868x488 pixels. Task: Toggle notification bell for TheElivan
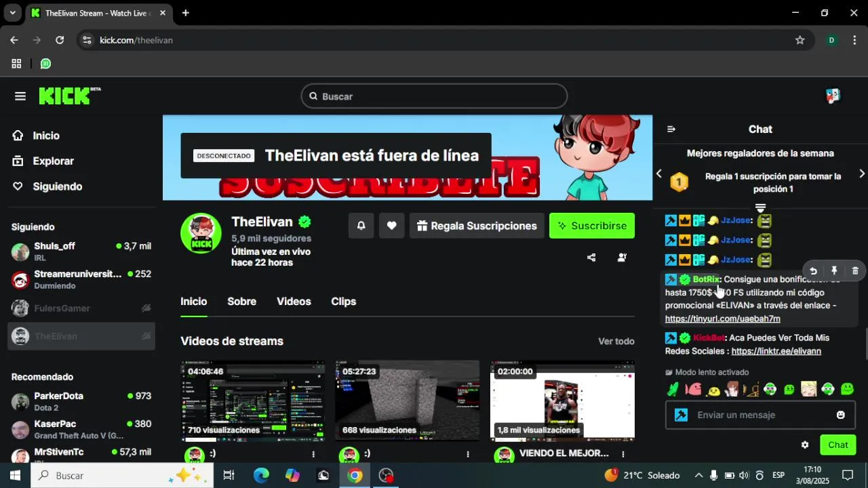(361, 226)
